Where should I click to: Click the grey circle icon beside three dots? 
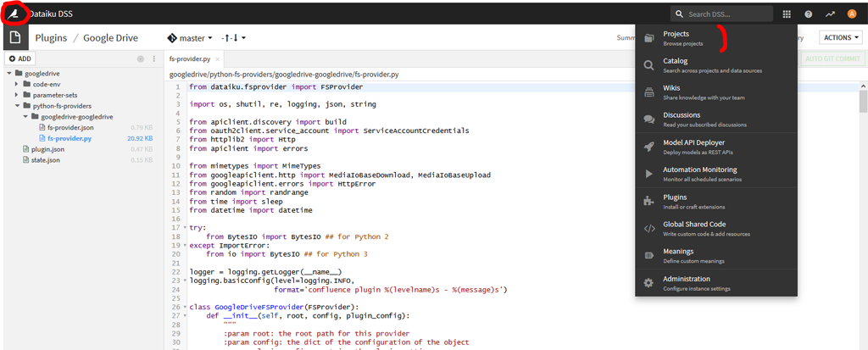point(140,58)
